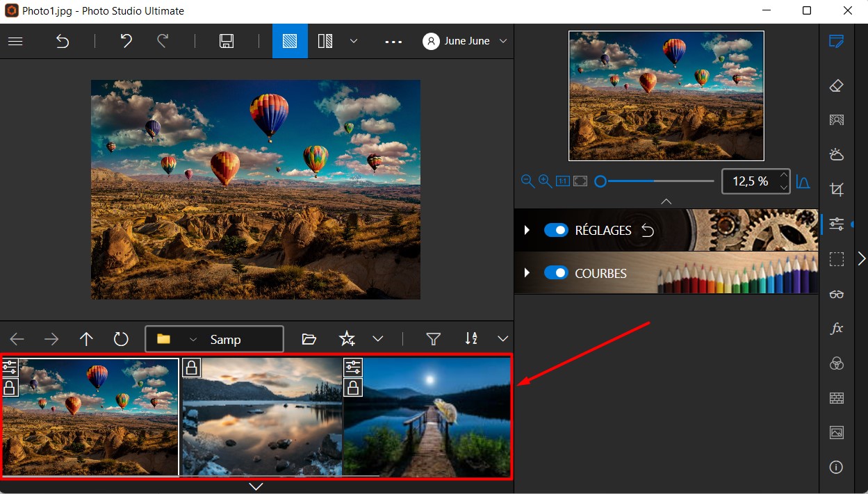Go up one folder level

click(x=86, y=339)
